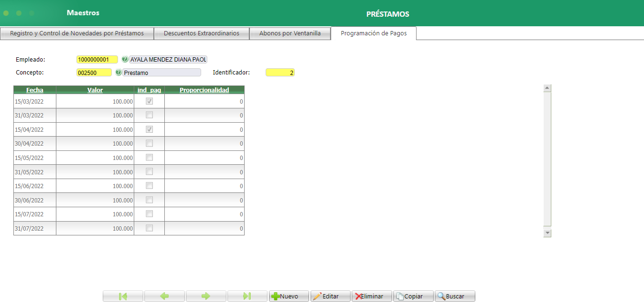Toggle ind_pag checkbox for 15/06/2022
The width and height of the screenshot is (644, 308).
click(x=150, y=186)
